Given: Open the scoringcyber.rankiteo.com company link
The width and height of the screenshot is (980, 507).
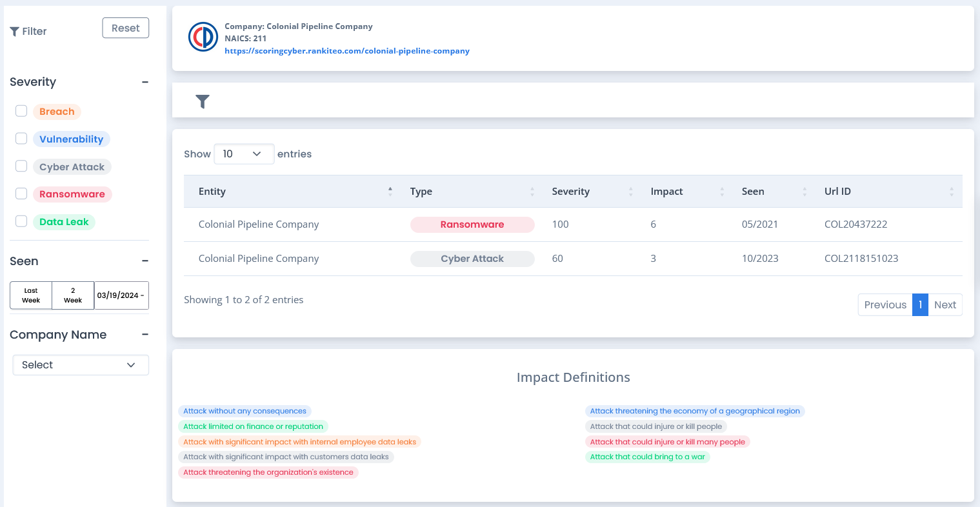Looking at the screenshot, I should 346,51.
